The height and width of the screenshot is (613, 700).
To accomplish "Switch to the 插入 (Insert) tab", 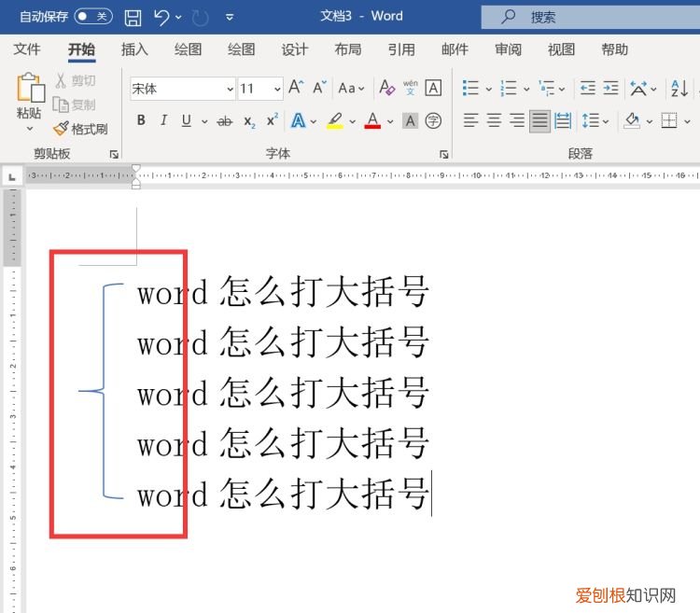I will [x=134, y=49].
